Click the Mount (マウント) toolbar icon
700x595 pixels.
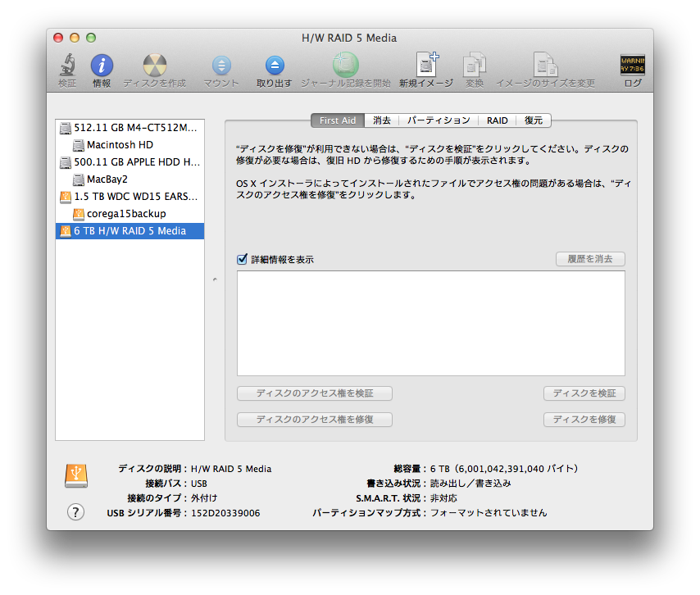pos(221,66)
